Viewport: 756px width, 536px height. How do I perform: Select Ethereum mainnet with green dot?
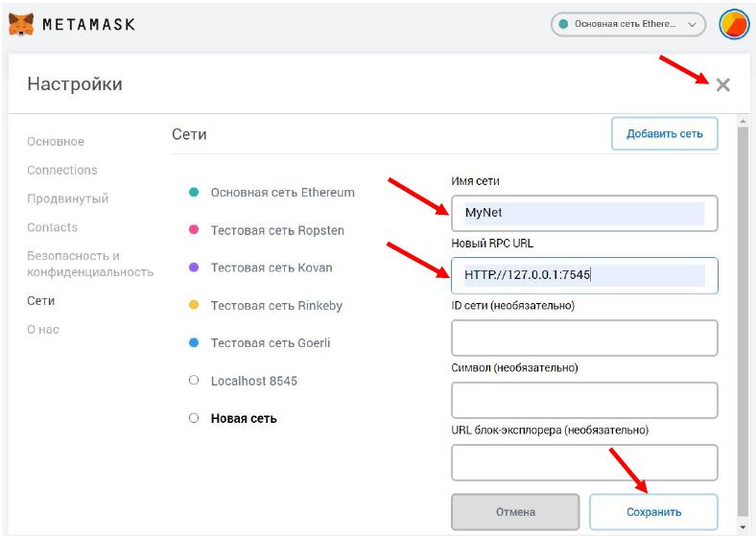tap(282, 193)
